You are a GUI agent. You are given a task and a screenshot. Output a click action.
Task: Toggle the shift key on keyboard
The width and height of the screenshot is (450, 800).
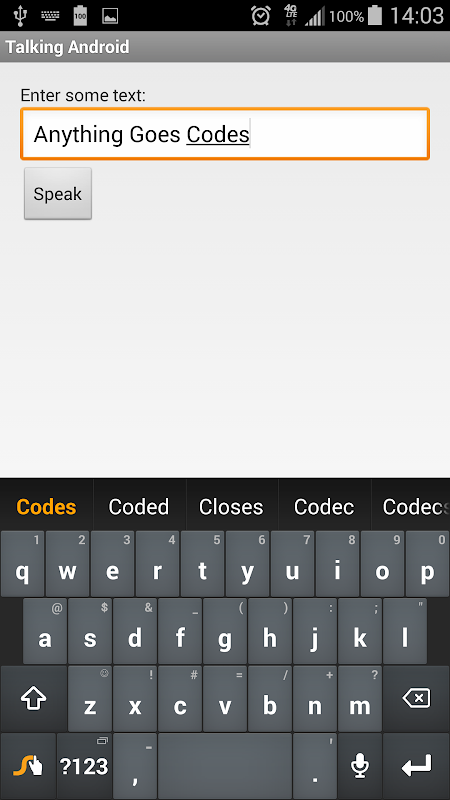coord(33,698)
